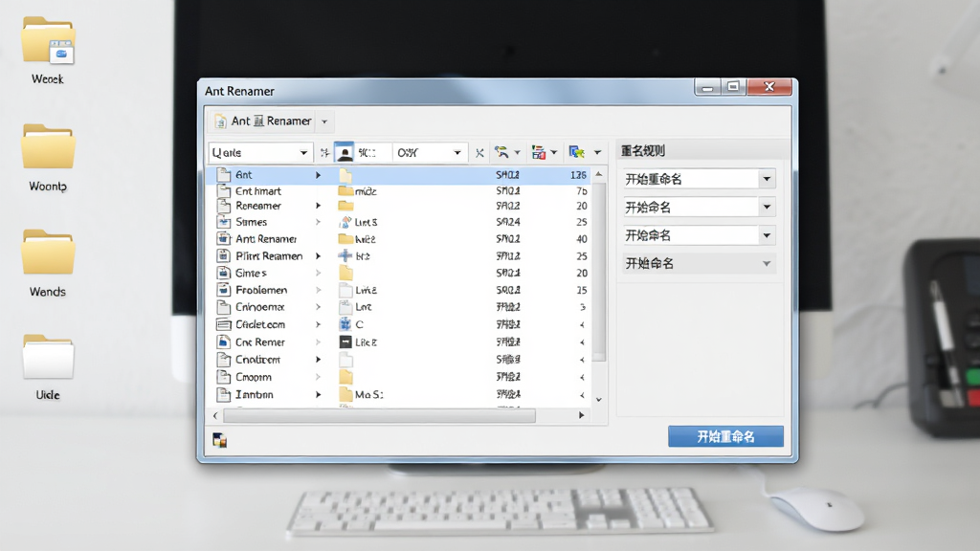
Task: Click the horizontal scrollbar thumb
Action: 379,415
